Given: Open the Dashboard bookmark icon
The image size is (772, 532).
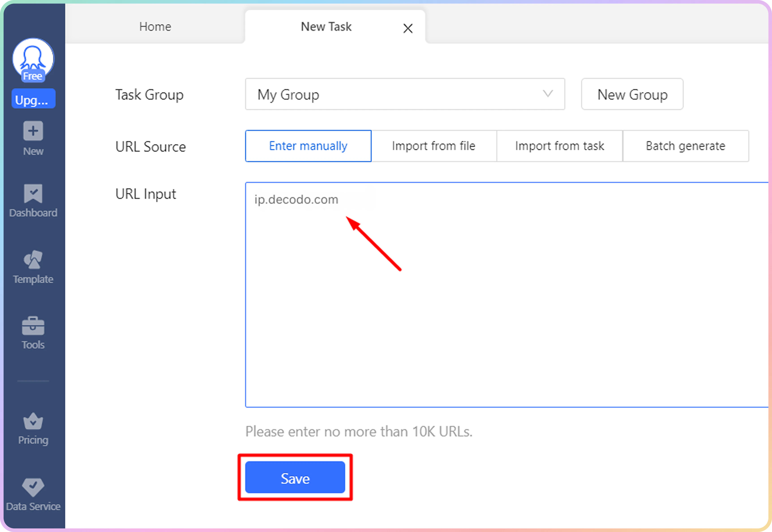Looking at the screenshot, I should pos(33,193).
